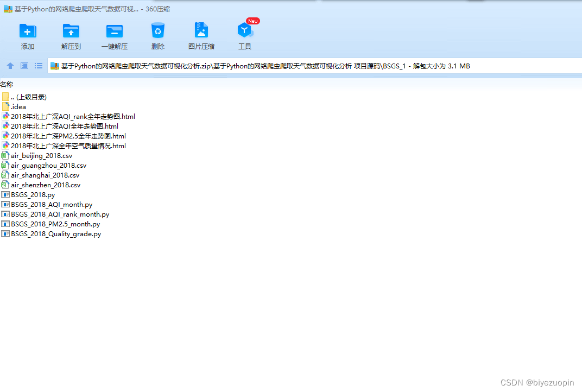Click icon of 2018年北上广深全年空气质量情况.html
582x392 pixels.
tap(5, 146)
